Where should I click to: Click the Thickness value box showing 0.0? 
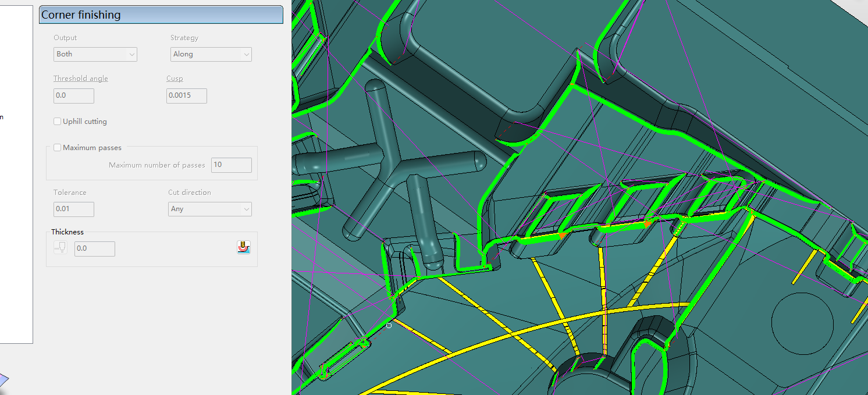point(94,248)
